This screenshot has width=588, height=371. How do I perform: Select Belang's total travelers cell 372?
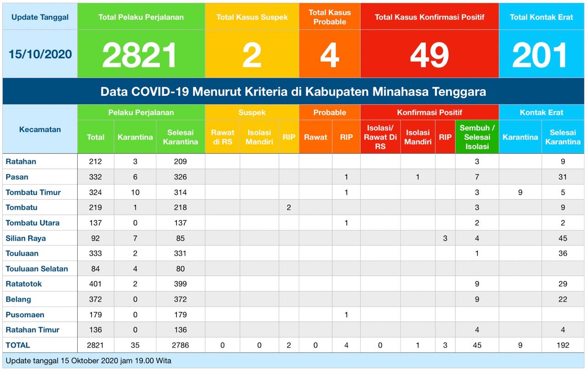(96, 299)
